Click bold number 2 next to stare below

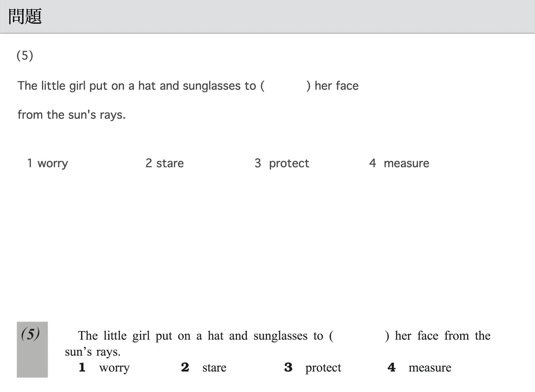tap(185, 367)
